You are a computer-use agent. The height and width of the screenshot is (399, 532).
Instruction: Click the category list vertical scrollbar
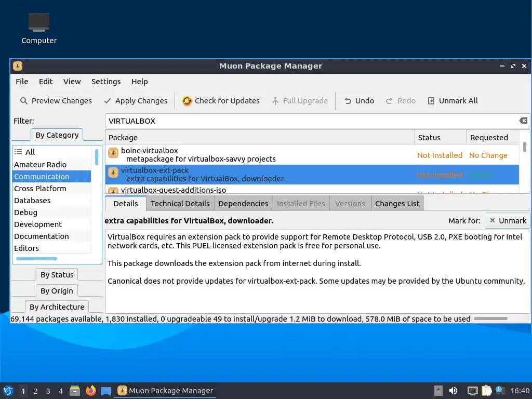pyautogui.click(x=97, y=157)
